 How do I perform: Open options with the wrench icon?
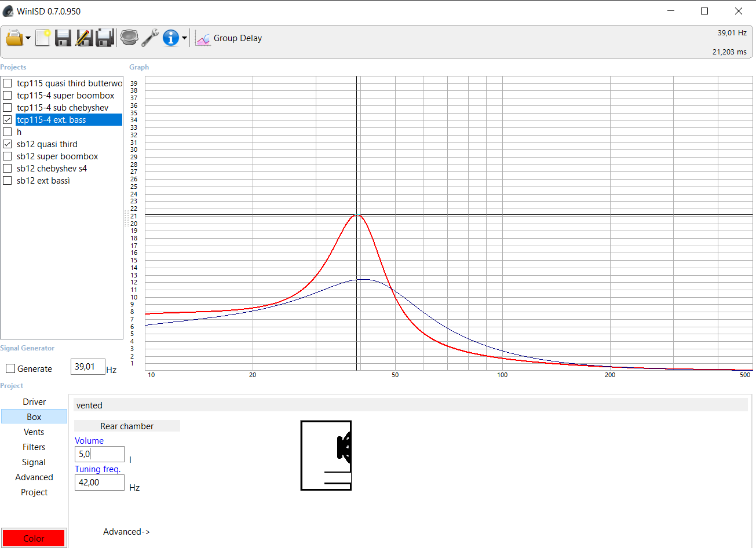[x=150, y=38]
